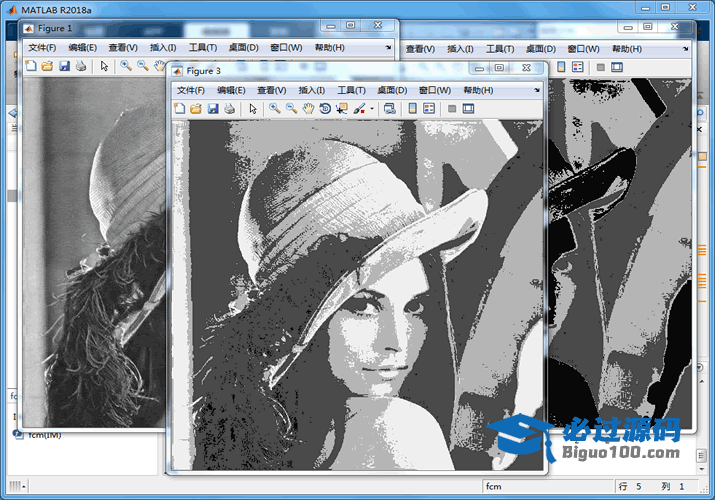Show Plot Tools and dock icon, Figure 3

(x=468, y=108)
